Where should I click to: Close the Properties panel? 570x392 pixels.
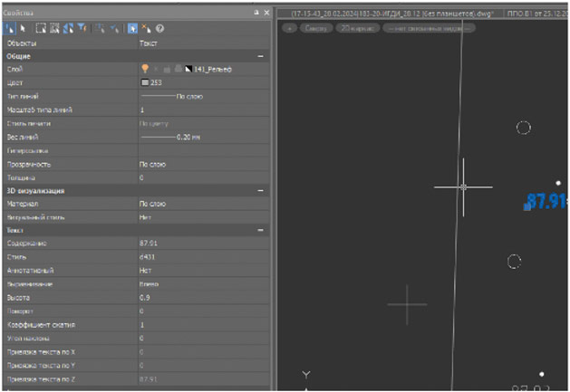click(266, 13)
